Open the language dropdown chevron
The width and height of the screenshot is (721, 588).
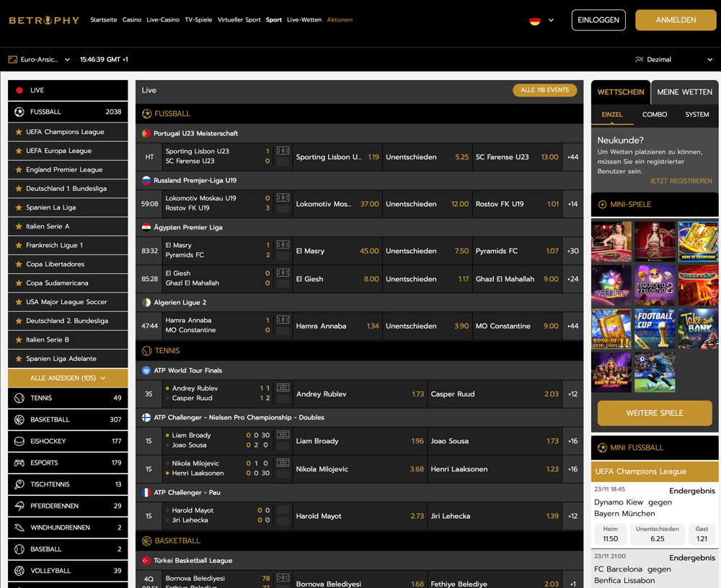pyautogui.click(x=551, y=20)
